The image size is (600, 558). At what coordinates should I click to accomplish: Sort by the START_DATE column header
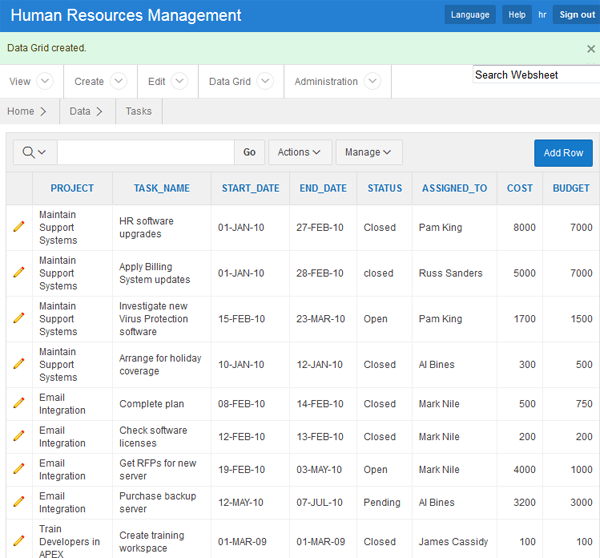pyautogui.click(x=251, y=188)
